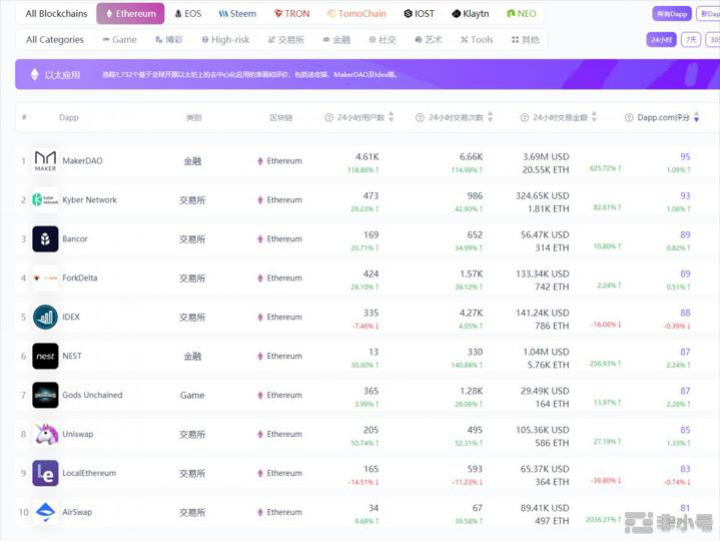The width and height of the screenshot is (720, 541).
Task: Click Ethereum chain label in MakerDAO row
Action: 280,161
